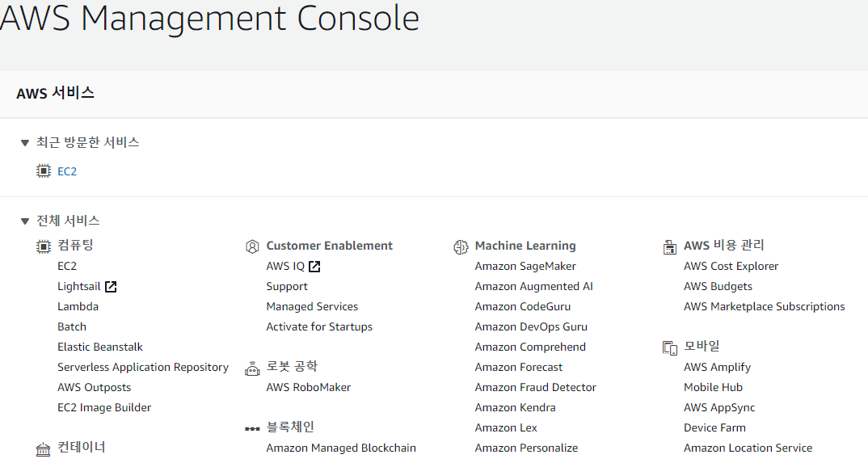This screenshot has width=868, height=463.
Task: Open Elastic Beanstalk
Action: point(100,347)
